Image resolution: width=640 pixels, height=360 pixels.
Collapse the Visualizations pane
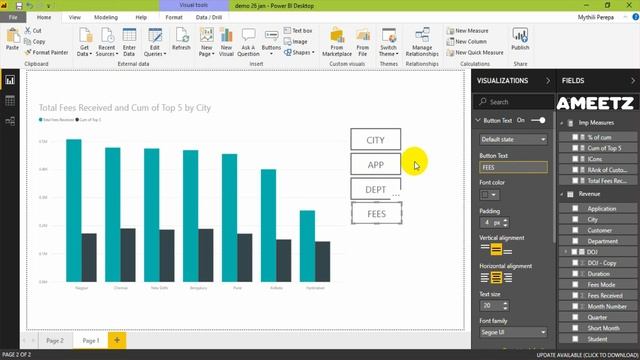coord(548,81)
